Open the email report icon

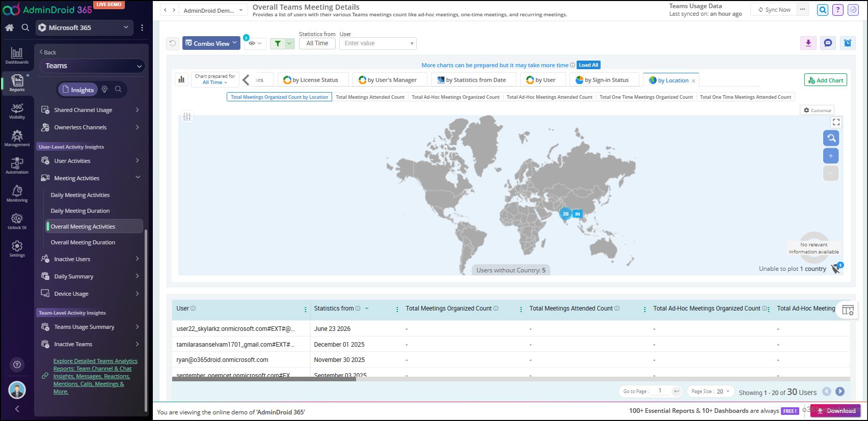[828, 43]
